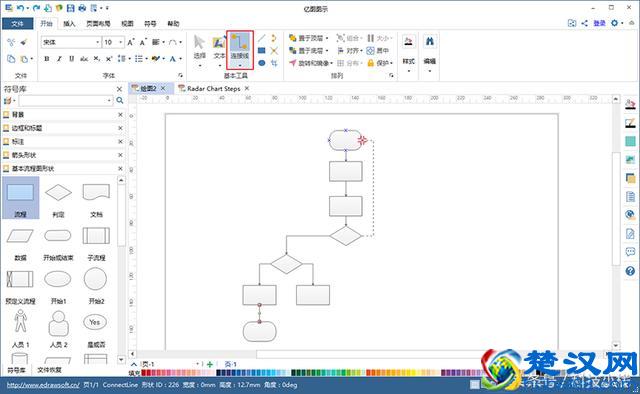Close the 背景 library category
Screen dimensions: 640x394
click(120, 115)
